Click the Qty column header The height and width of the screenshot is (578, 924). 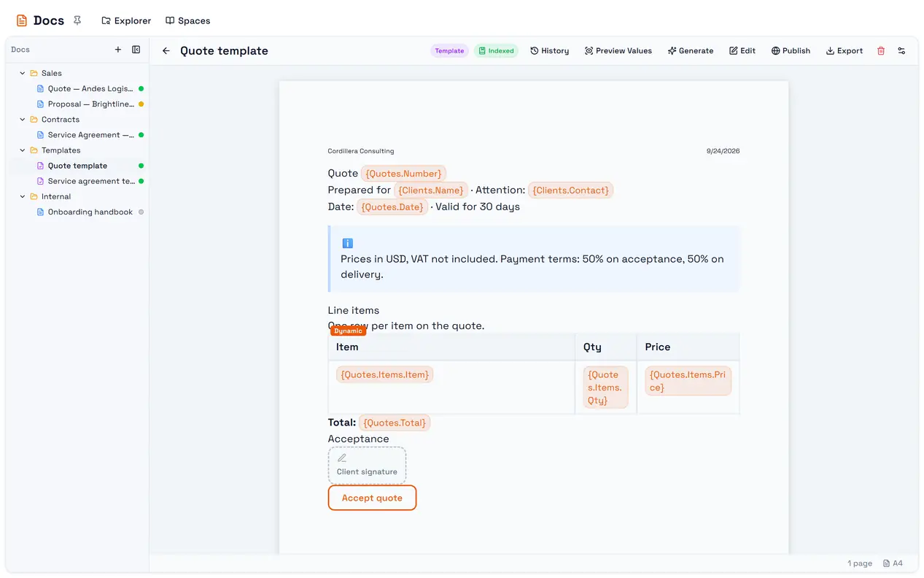(x=606, y=347)
